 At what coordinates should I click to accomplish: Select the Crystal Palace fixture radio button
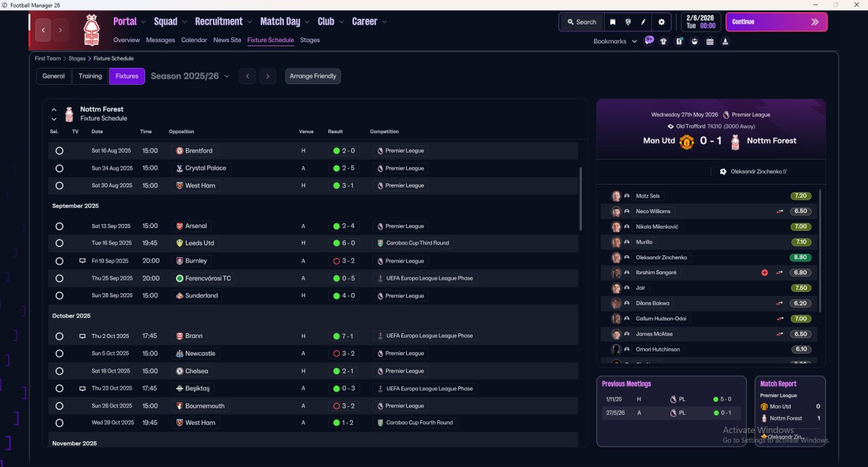[x=59, y=168]
